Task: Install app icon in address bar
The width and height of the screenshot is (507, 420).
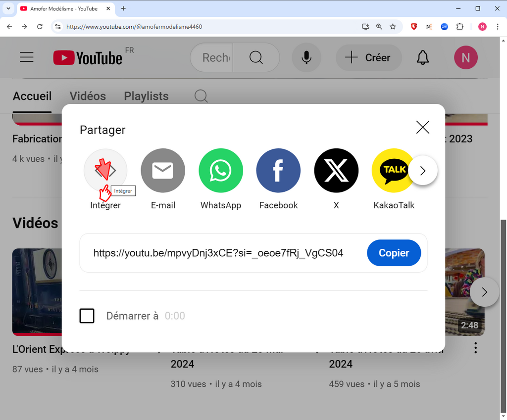Action: 366,27
